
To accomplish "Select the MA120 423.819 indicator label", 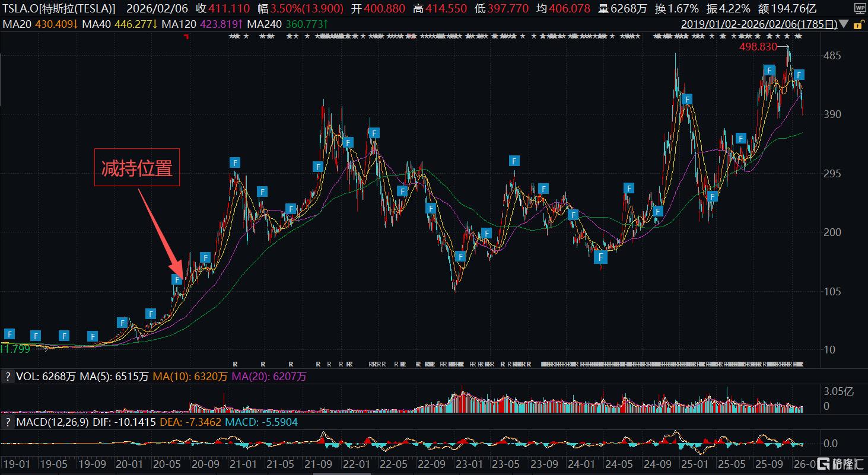I will [202, 24].
